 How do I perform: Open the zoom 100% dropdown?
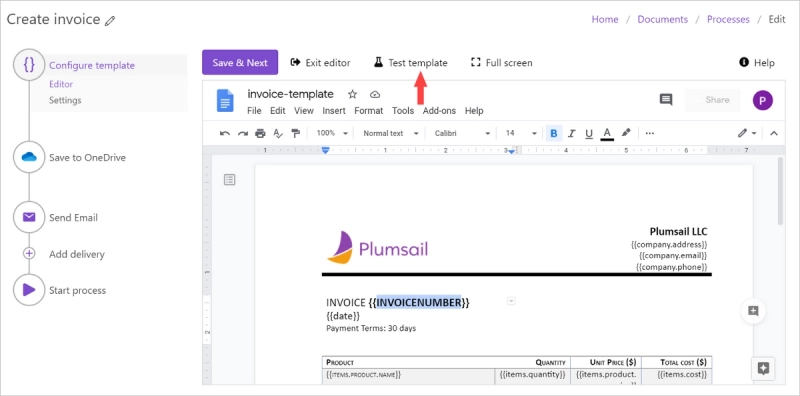(332, 133)
